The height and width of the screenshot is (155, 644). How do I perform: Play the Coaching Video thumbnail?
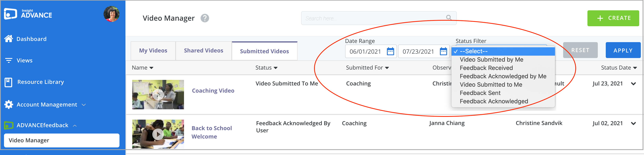(x=158, y=95)
